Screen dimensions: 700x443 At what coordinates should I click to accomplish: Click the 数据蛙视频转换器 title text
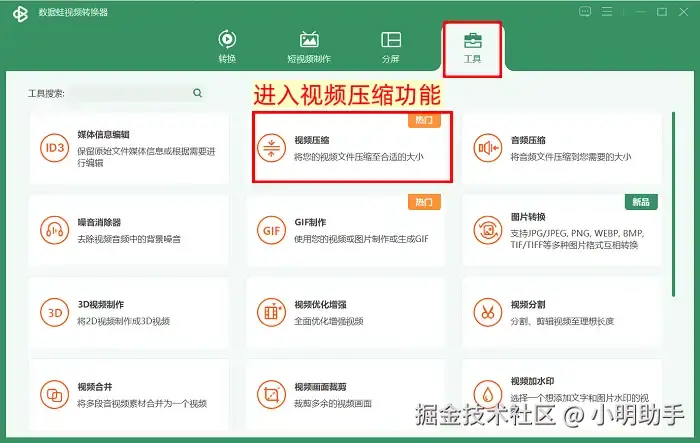pyautogui.click(x=73, y=13)
